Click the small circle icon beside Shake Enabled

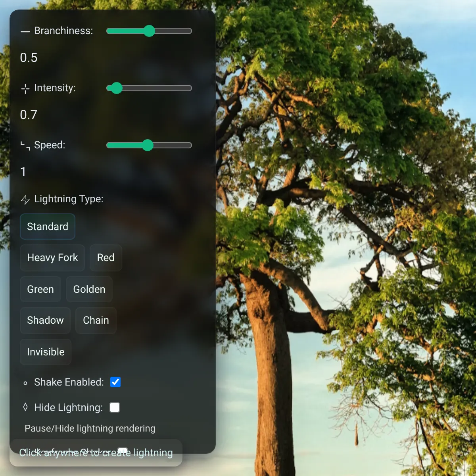[25, 383]
